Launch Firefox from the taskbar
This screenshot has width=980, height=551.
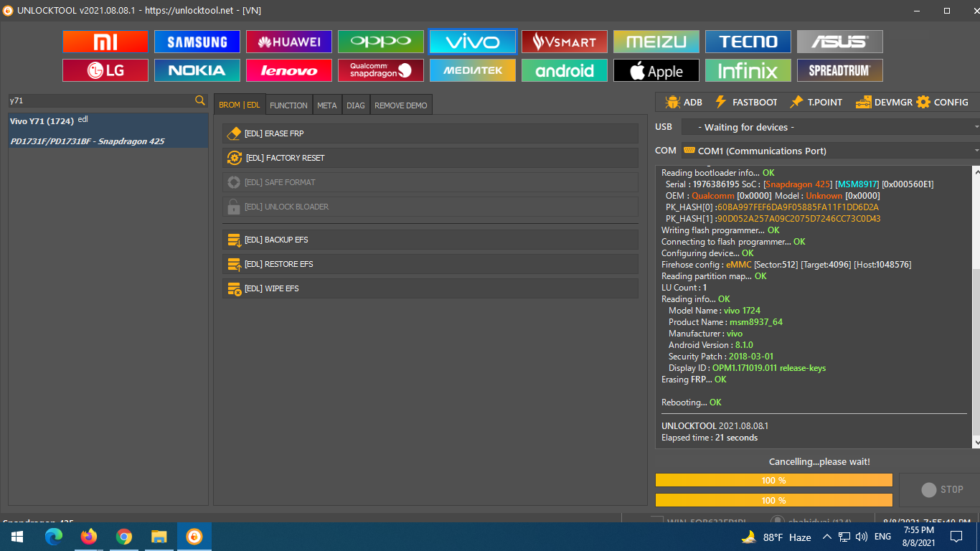tap(89, 537)
